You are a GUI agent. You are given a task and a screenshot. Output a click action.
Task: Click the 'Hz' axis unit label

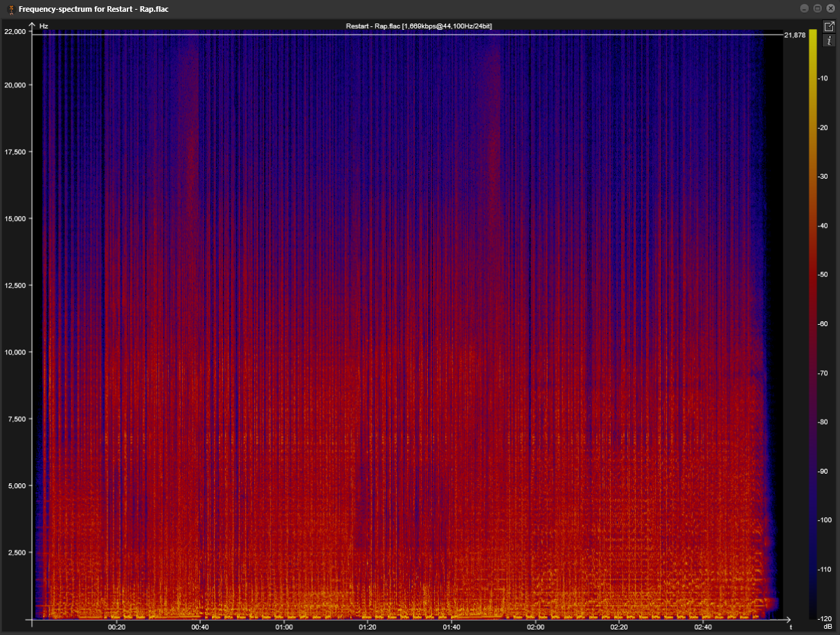pyautogui.click(x=44, y=26)
